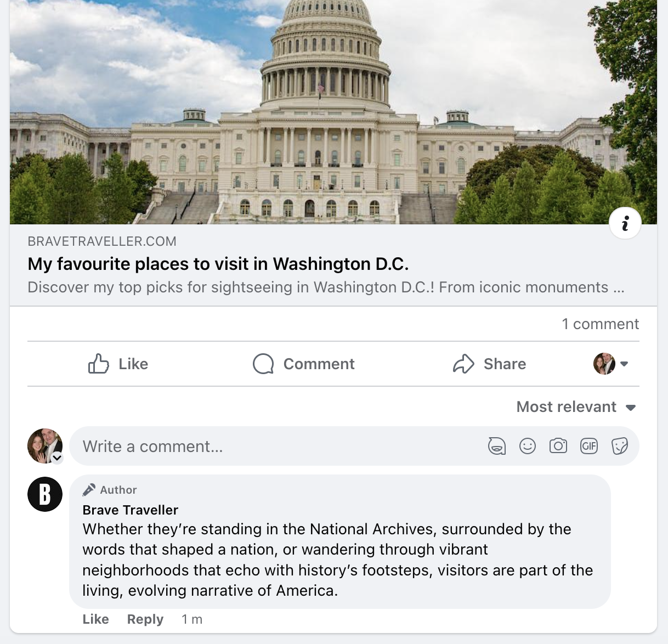Open the Washington D.C. article headline

coord(218,264)
